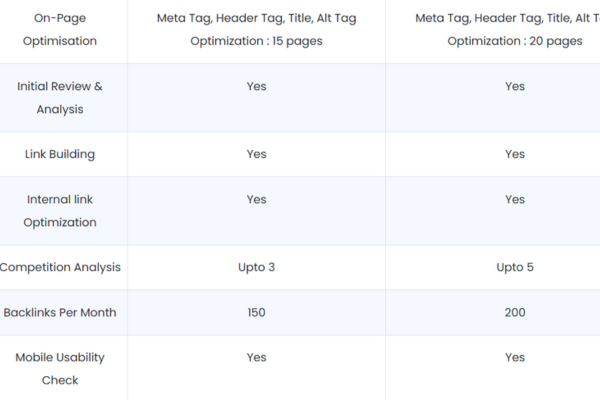Viewport: 600px width, 400px height.
Task: Select the Internal link Optimization label
Action: tap(60, 211)
